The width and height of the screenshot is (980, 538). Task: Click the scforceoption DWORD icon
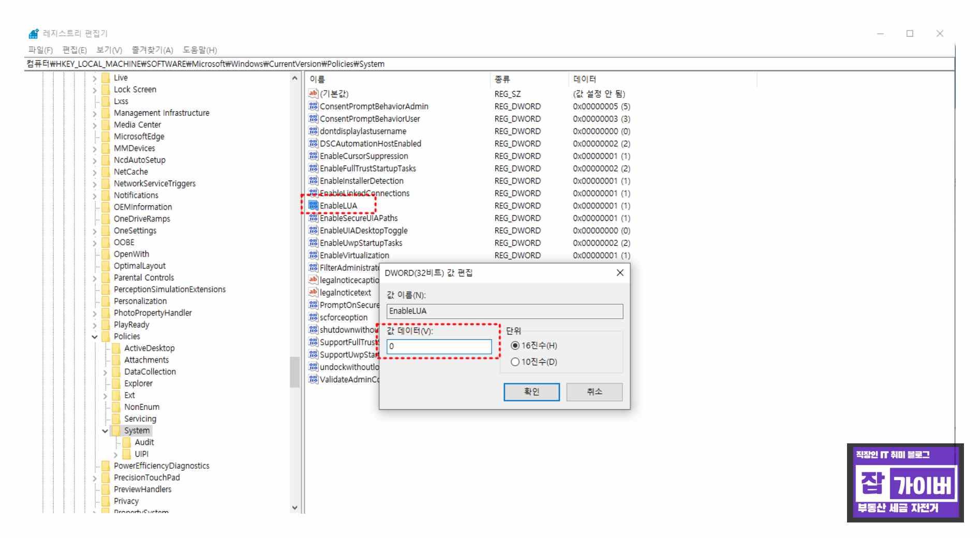tap(313, 317)
